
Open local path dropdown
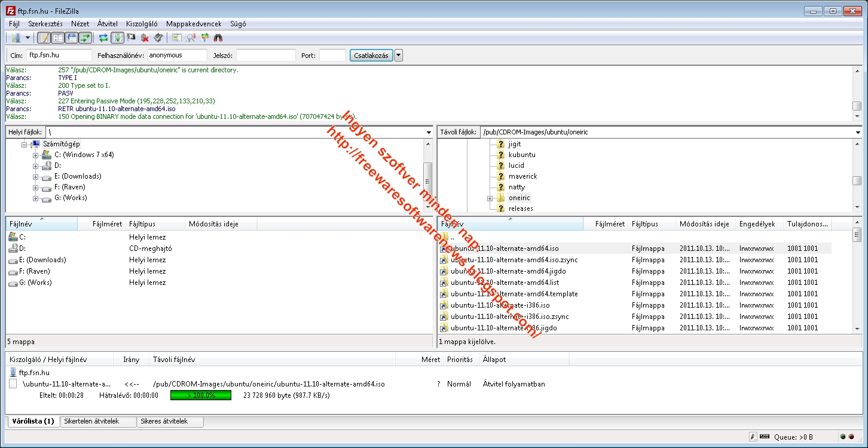[429, 132]
